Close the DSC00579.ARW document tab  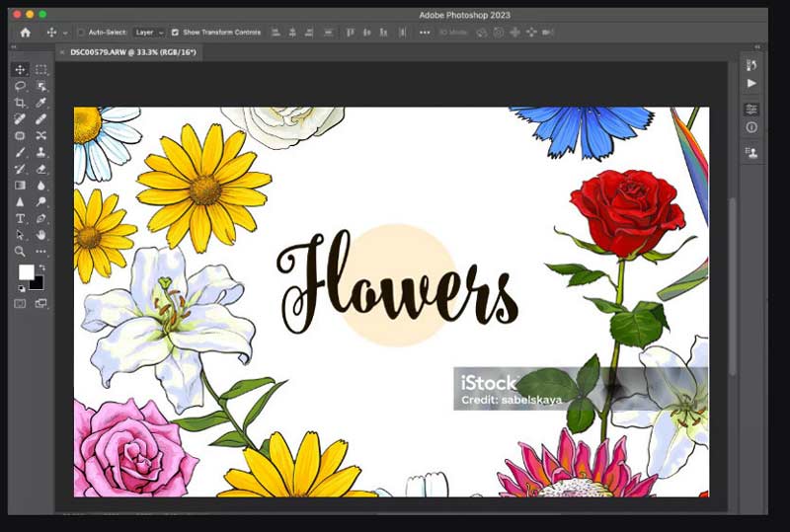[62, 52]
